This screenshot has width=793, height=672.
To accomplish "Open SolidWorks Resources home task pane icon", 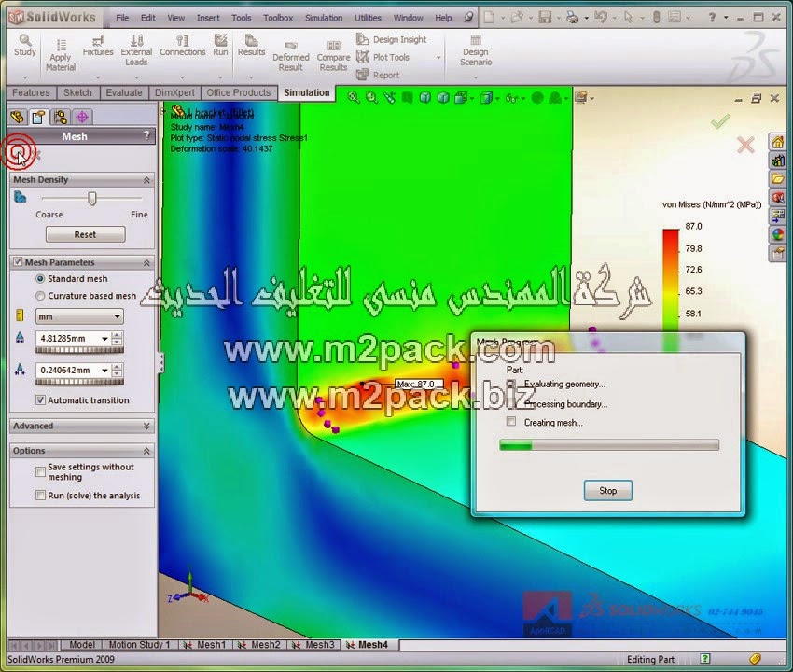I will coord(778,141).
